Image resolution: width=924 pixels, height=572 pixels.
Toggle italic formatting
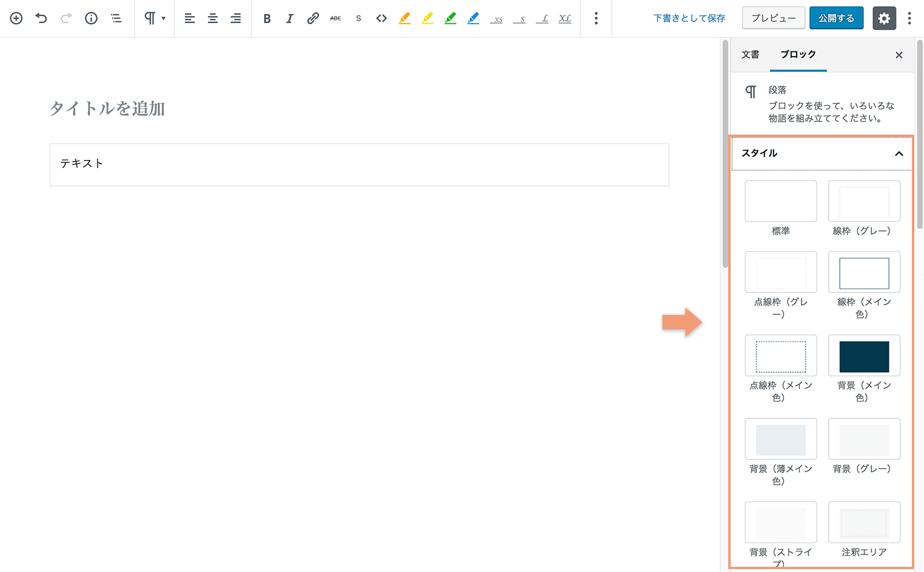pos(289,18)
